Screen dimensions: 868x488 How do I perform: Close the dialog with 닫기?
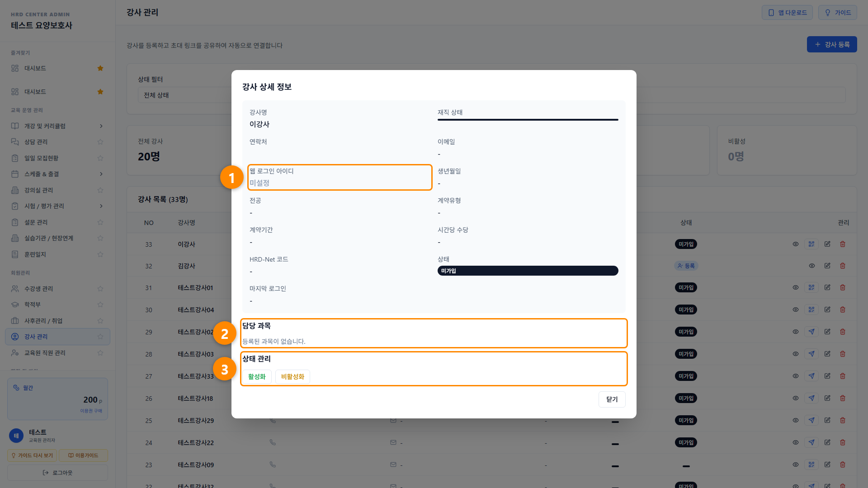[612, 399]
